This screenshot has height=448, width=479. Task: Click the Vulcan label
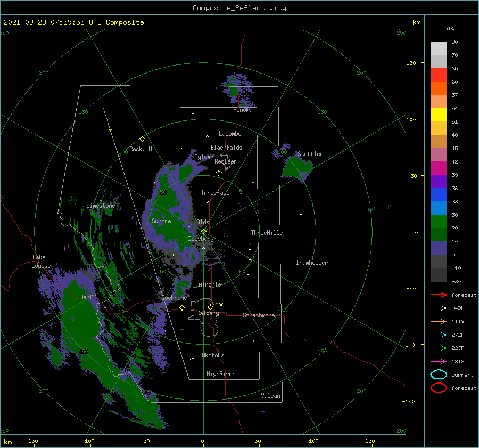pyautogui.click(x=270, y=396)
